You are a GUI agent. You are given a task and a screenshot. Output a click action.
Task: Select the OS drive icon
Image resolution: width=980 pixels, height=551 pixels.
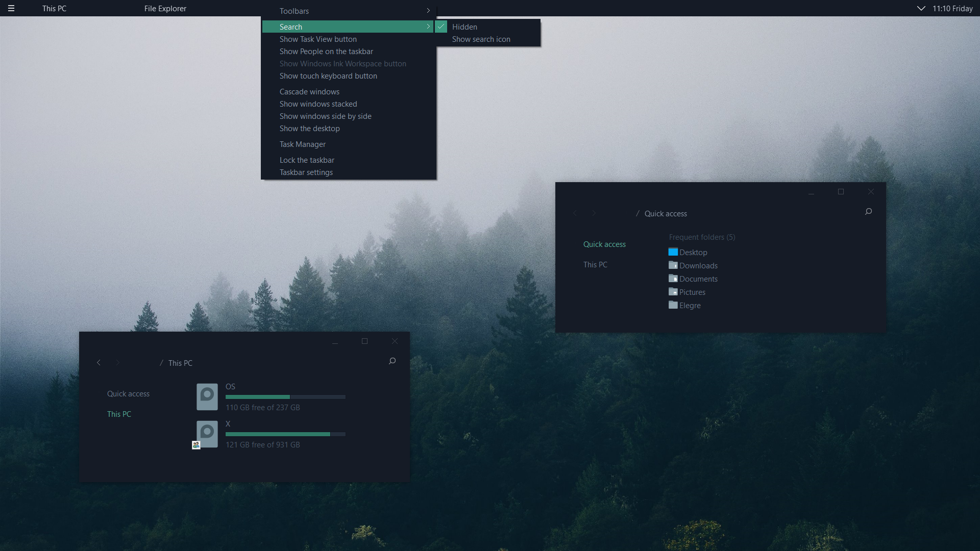[x=207, y=396]
